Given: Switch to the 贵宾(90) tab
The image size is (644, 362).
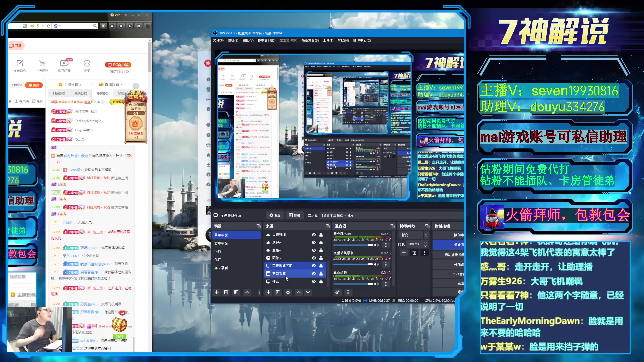Looking at the screenshot, I should pos(102,93).
